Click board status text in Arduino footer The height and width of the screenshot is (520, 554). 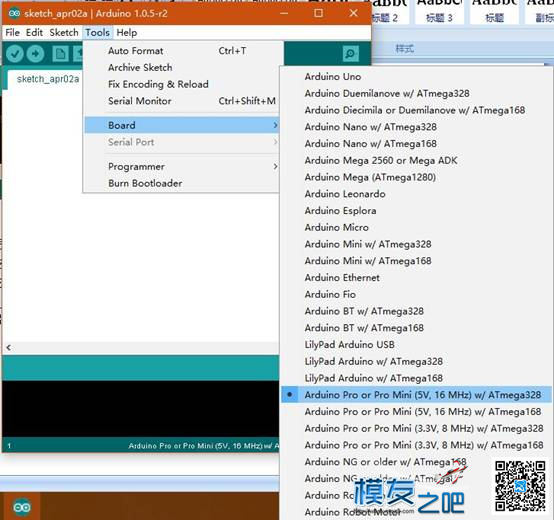(204, 446)
